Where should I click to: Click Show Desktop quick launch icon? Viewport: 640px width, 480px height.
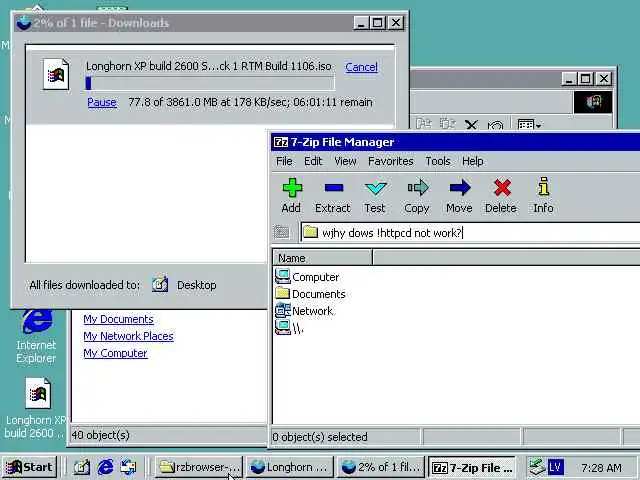[x=81, y=467]
